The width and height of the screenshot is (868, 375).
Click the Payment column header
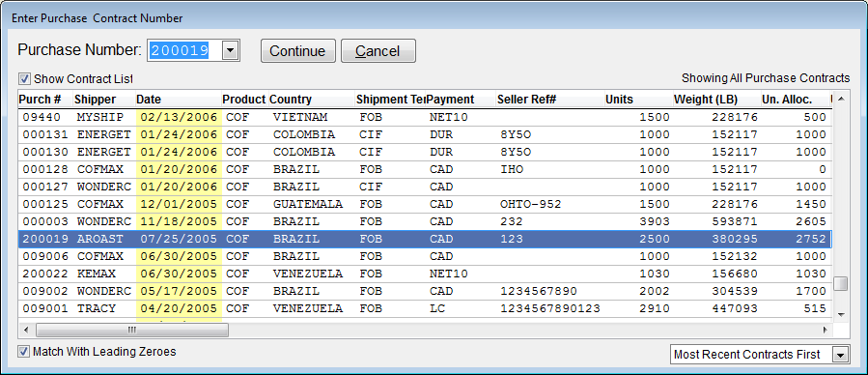pyautogui.click(x=461, y=100)
